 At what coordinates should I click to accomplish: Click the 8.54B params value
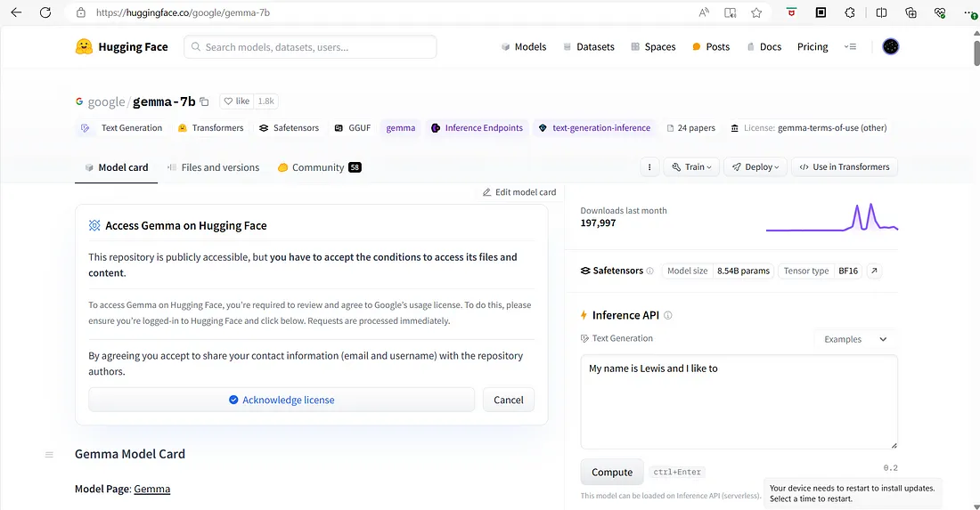[x=743, y=271]
